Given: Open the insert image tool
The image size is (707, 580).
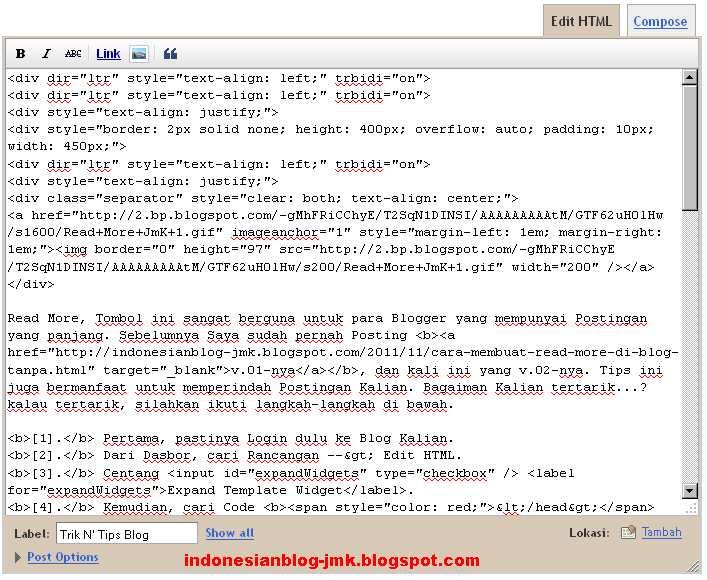Looking at the screenshot, I should coord(139,54).
